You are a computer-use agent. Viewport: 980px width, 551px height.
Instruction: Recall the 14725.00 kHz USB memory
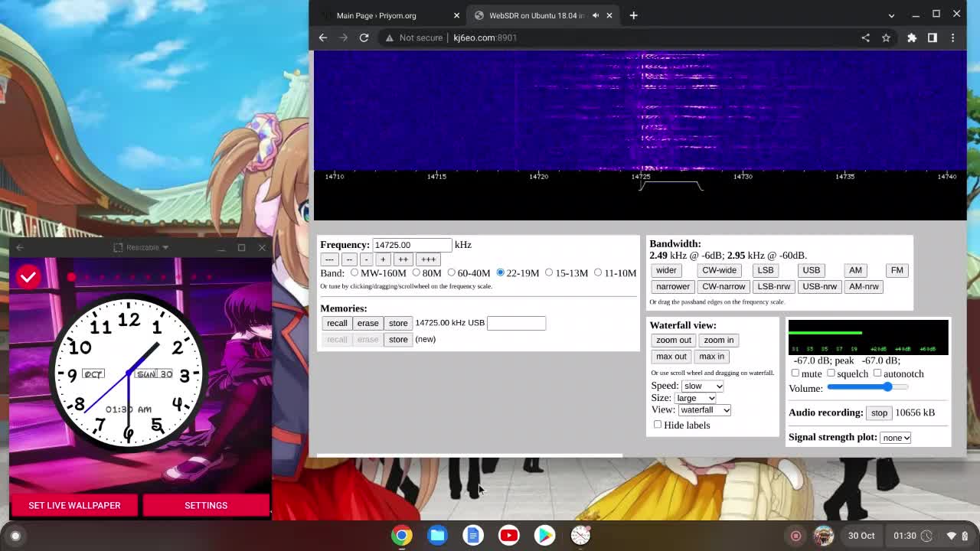337,323
